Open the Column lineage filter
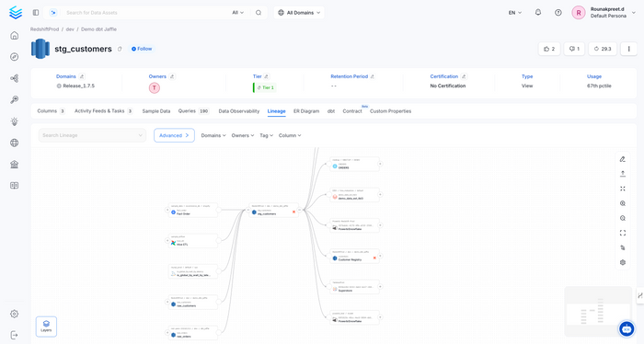This screenshot has height=344, width=644. 290,135
